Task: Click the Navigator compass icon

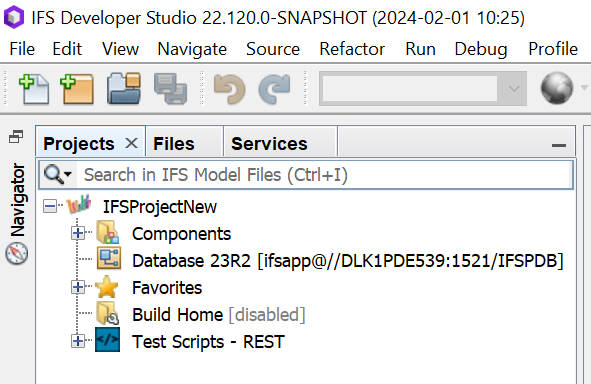Action: (x=17, y=253)
